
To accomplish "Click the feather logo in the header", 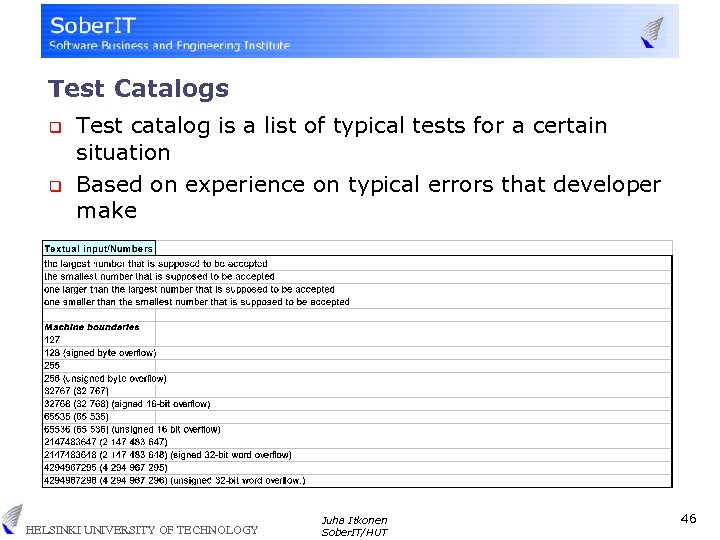I will click(652, 31).
